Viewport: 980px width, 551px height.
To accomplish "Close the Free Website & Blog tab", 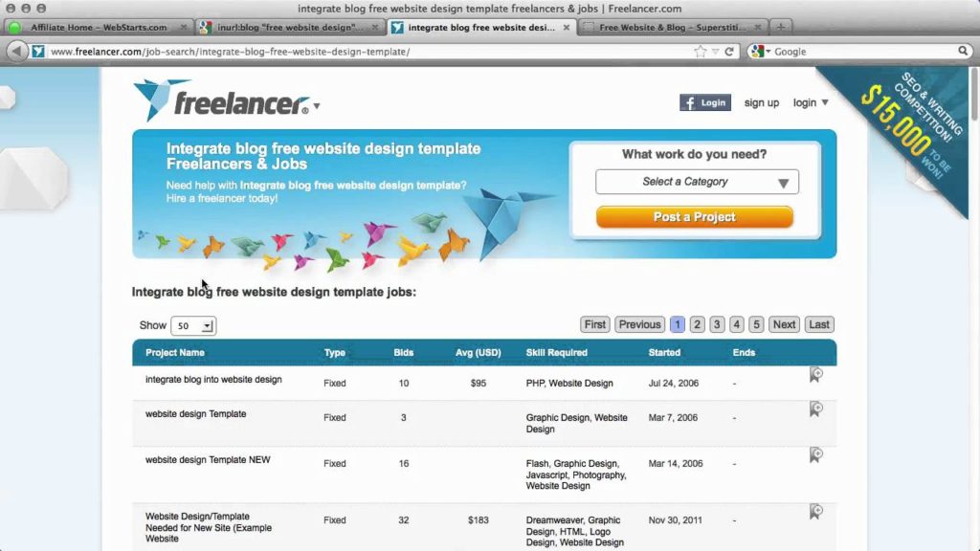I will [x=758, y=27].
